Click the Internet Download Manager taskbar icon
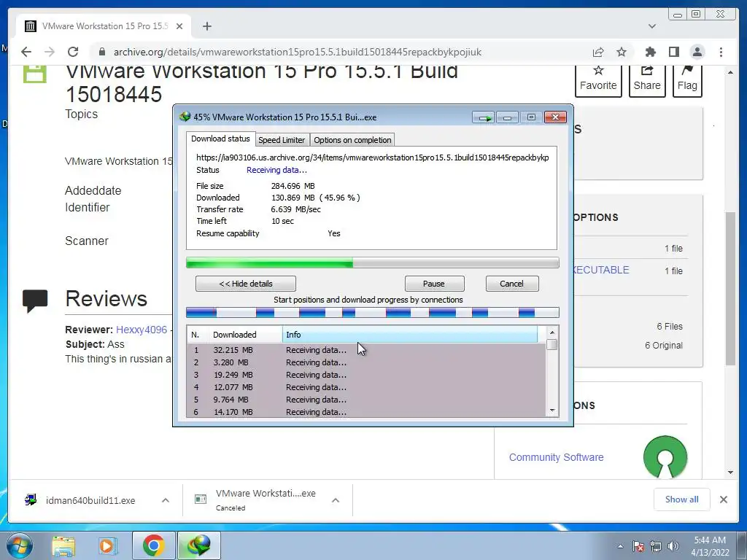 (199, 545)
